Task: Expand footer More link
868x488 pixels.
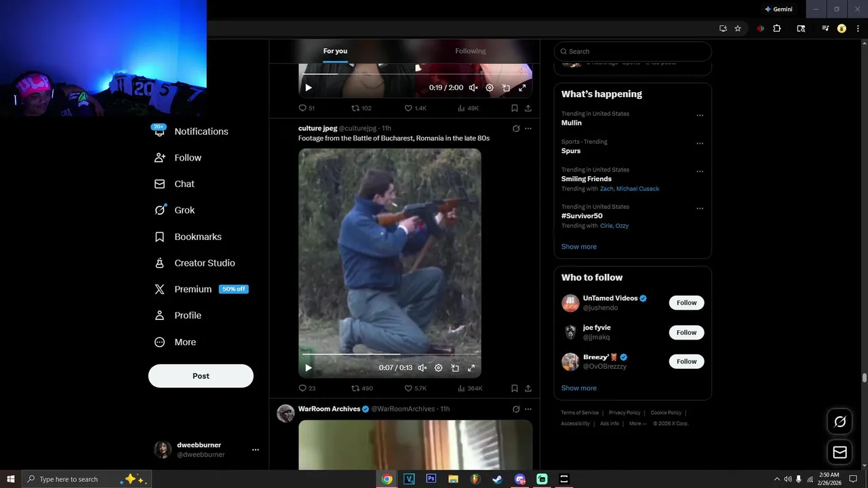Action: pos(637,424)
